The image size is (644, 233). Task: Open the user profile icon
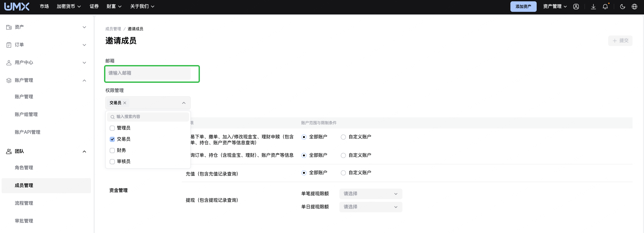click(576, 7)
